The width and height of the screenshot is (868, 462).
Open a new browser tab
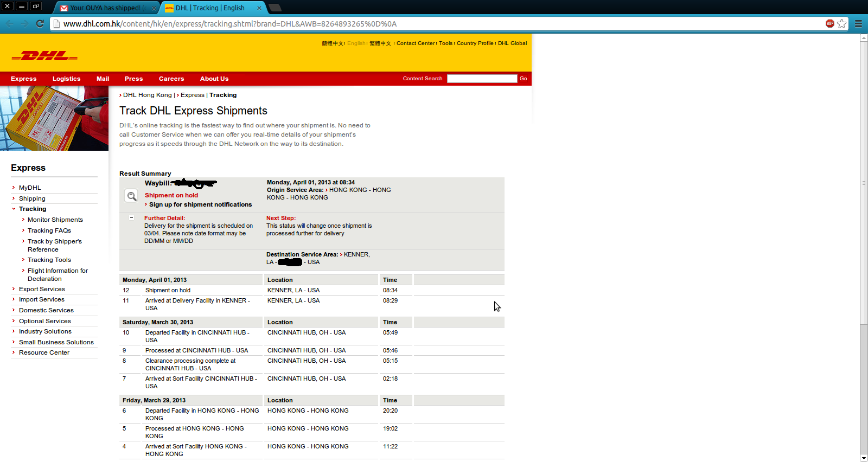pyautogui.click(x=275, y=8)
